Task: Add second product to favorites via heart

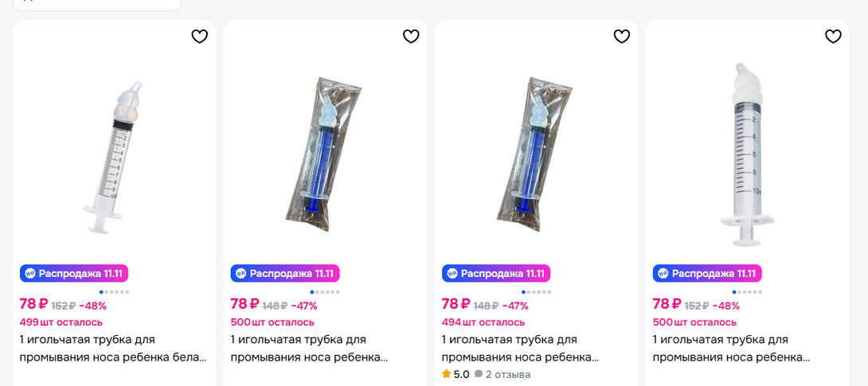Action: [411, 36]
